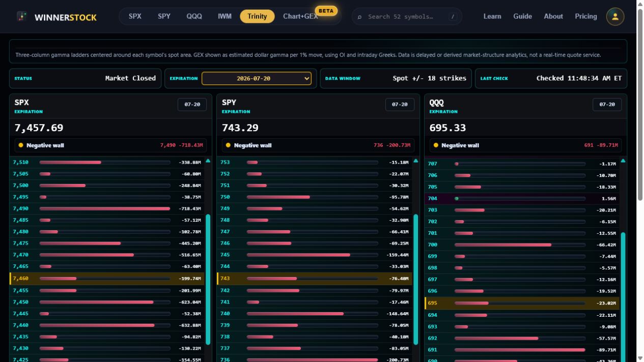
Task: Switch to the SPX tab
Action: coord(135,16)
